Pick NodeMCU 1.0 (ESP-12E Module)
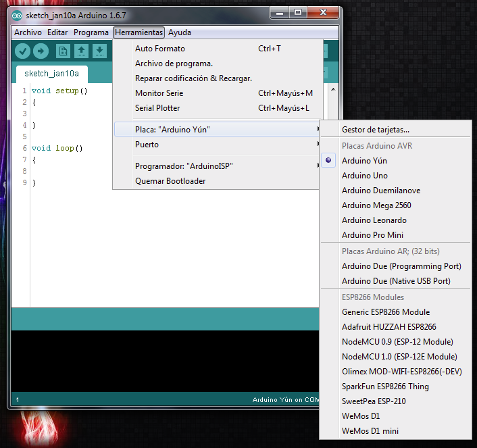This screenshot has height=448, width=477. pos(396,357)
